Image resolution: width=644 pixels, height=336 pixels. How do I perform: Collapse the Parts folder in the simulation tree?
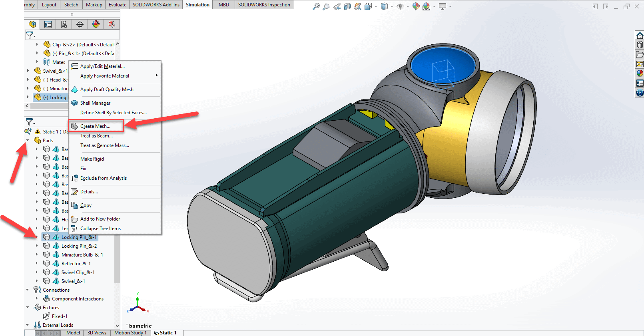pyautogui.click(x=28, y=140)
